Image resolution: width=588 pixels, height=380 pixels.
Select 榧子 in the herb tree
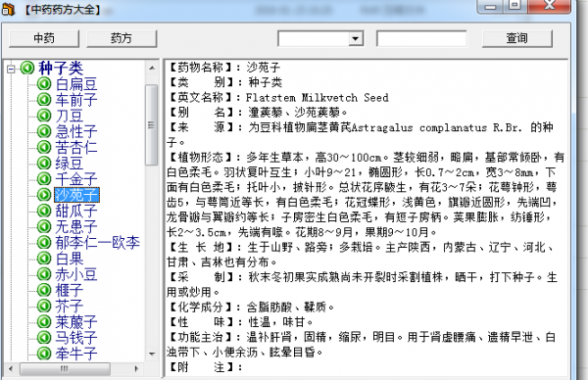point(70,290)
